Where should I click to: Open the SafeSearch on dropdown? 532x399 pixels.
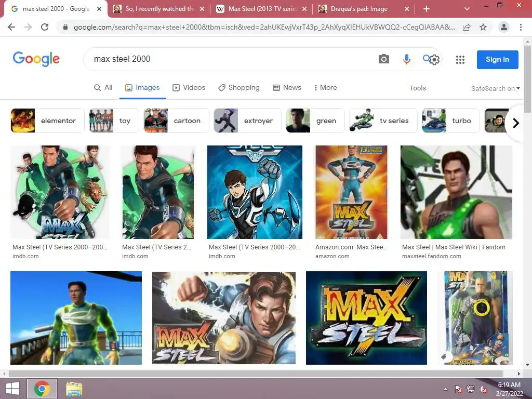(495, 88)
